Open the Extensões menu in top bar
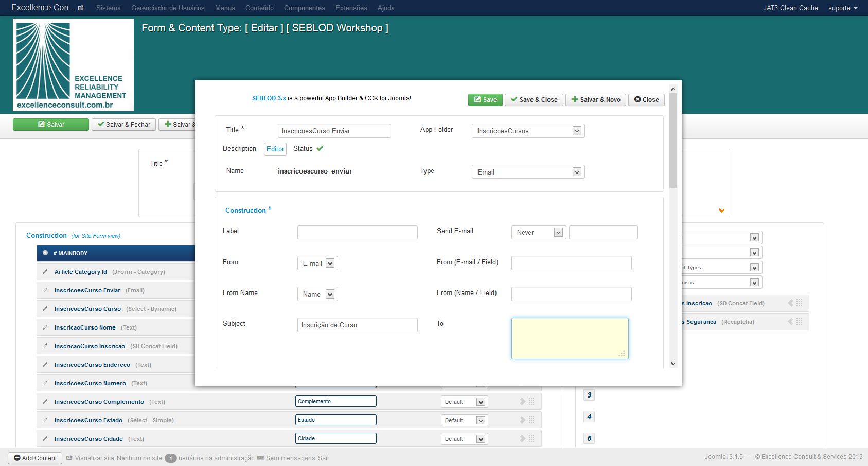Viewport: 868px width, 466px height. tap(351, 8)
